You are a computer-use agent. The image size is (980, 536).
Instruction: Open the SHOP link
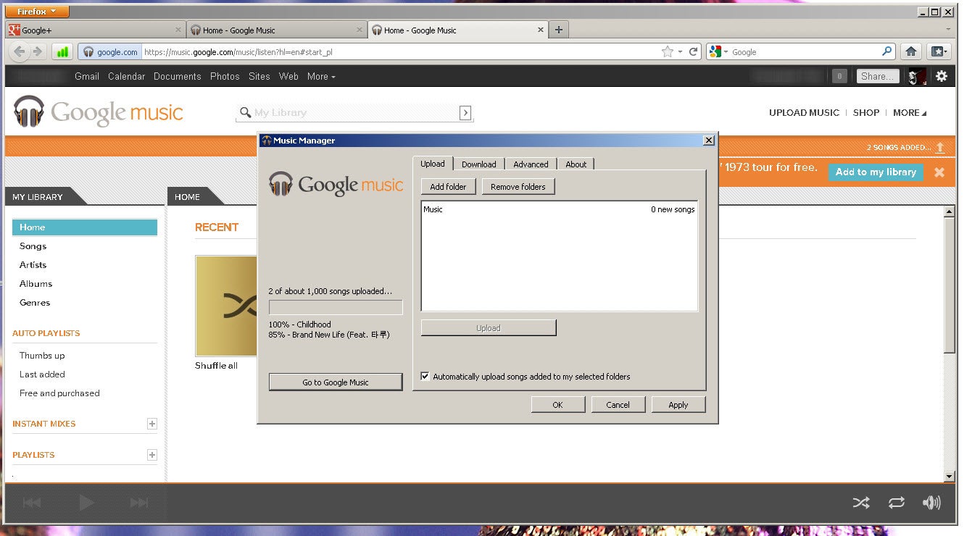[x=866, y=113]
